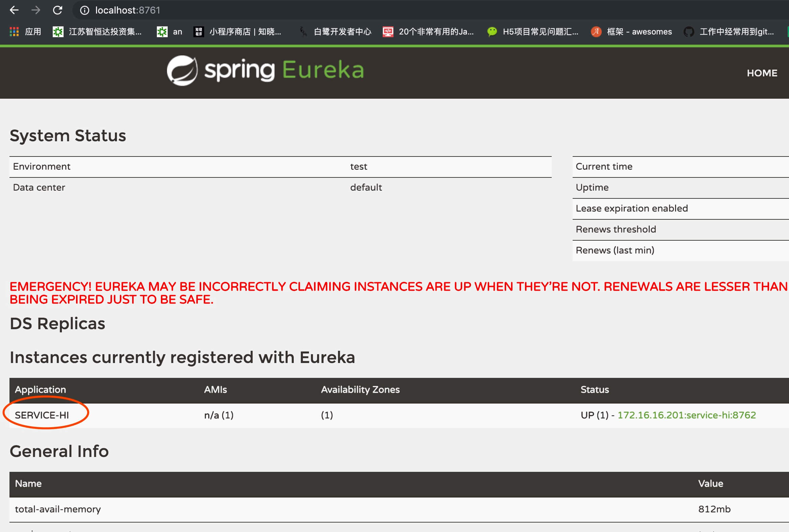Click the AMIs column header
789x532 pixels.
pyautogui.click(x=215, y=389)
